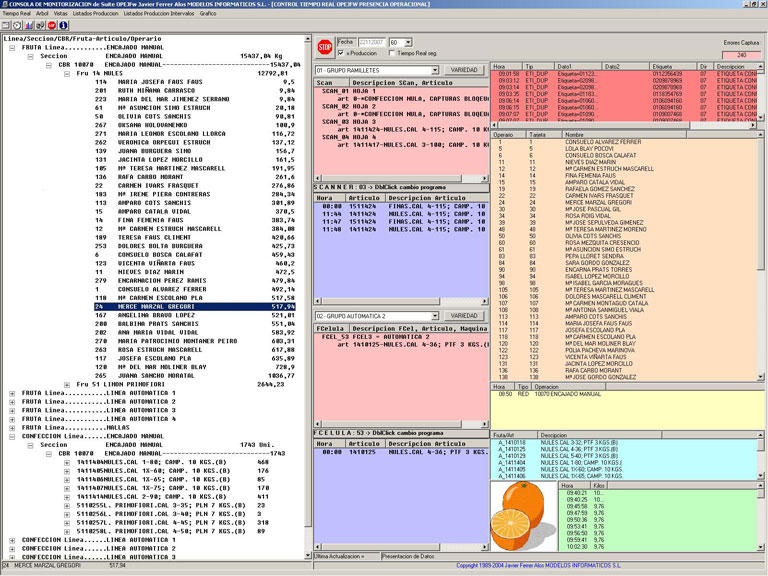
Task: Click the clock icon in toolbar
Action: point(17,25)
